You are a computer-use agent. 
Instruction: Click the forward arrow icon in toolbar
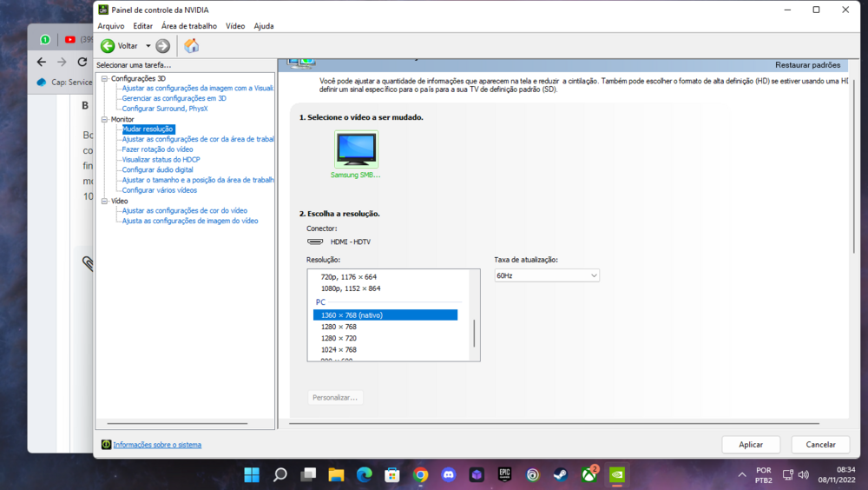(163, 46)
